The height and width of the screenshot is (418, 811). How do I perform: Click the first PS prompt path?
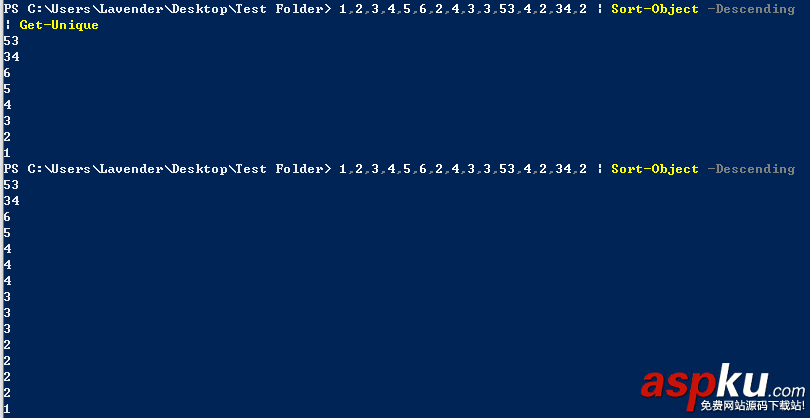click(166, 9)
